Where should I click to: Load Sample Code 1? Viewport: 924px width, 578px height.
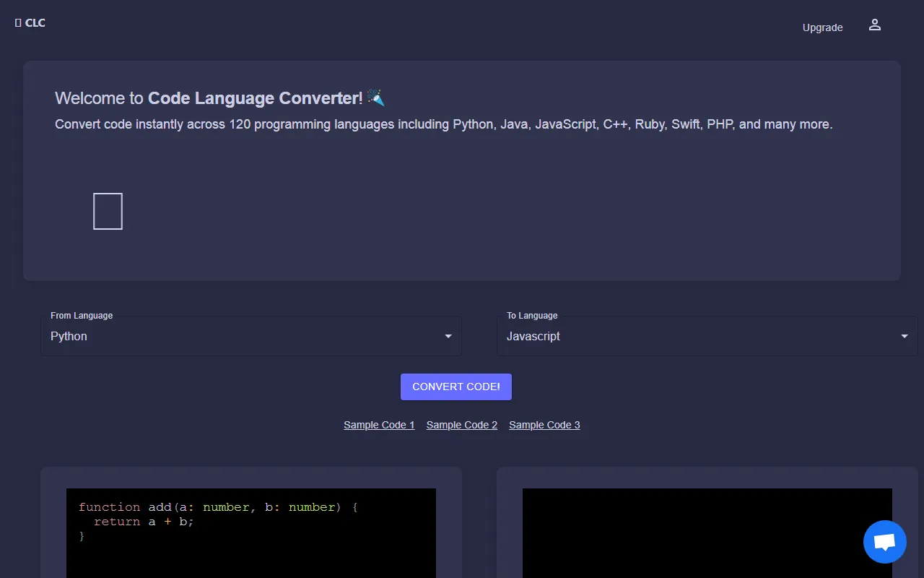pos(379,425)
